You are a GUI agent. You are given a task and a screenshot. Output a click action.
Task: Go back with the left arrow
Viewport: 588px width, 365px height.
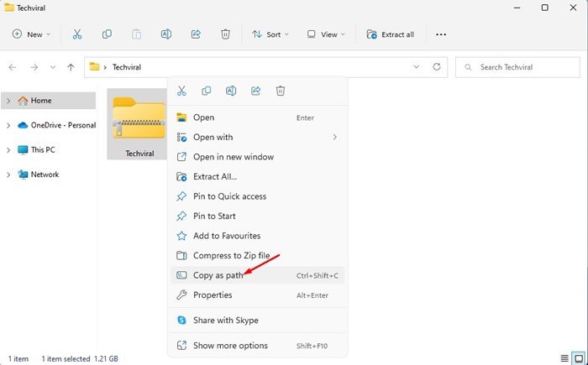pyautogui.click(x=13, y=67)
